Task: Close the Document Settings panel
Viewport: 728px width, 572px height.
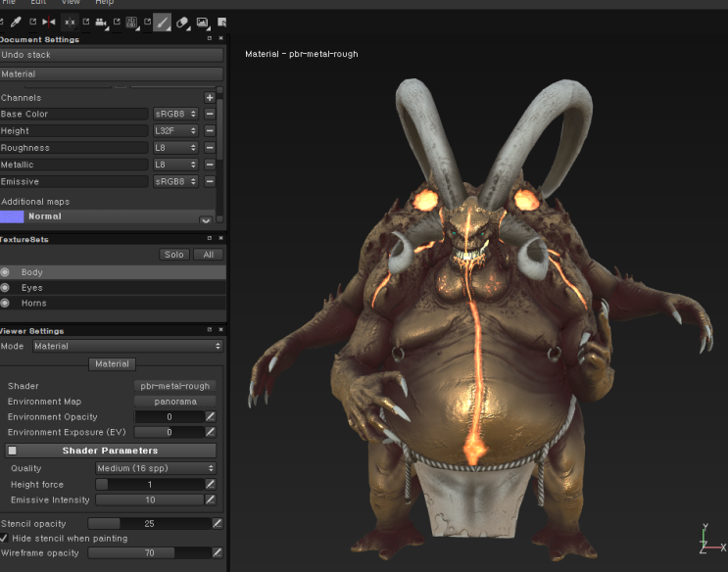Action: pyautogui.click(x=221, y=38)
